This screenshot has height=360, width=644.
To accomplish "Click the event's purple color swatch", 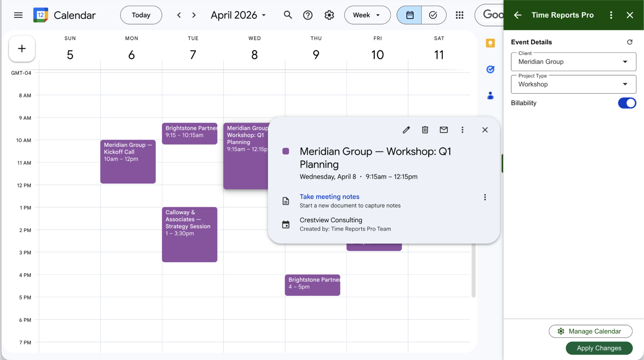I will [x=285, y=151].
